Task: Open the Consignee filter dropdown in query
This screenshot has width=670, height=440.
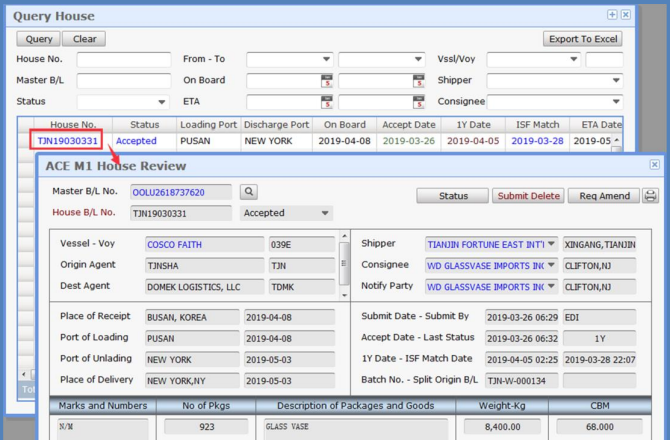Action: [616, 102]
